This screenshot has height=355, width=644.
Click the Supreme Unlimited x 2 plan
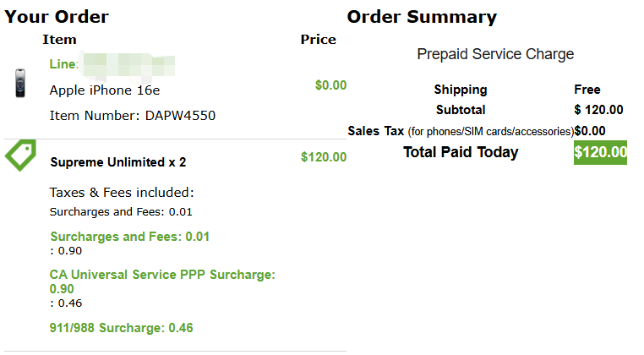(x=118, y=162)
